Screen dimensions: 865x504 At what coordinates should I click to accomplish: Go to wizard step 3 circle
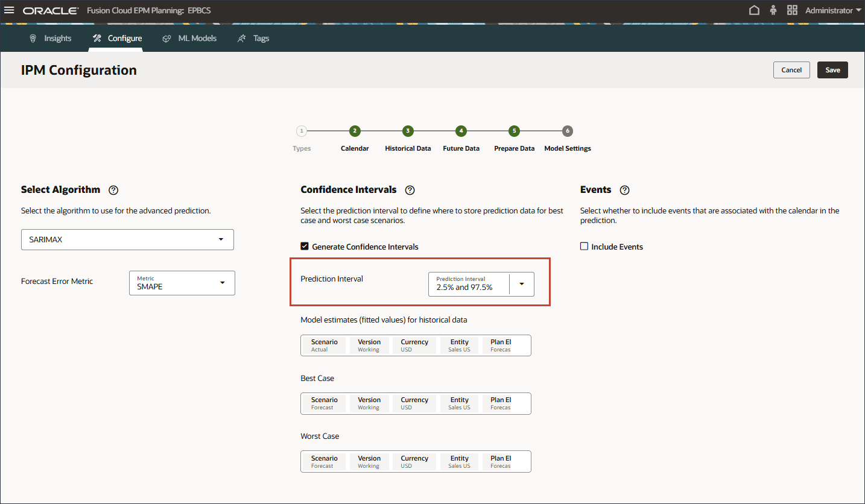408,131
